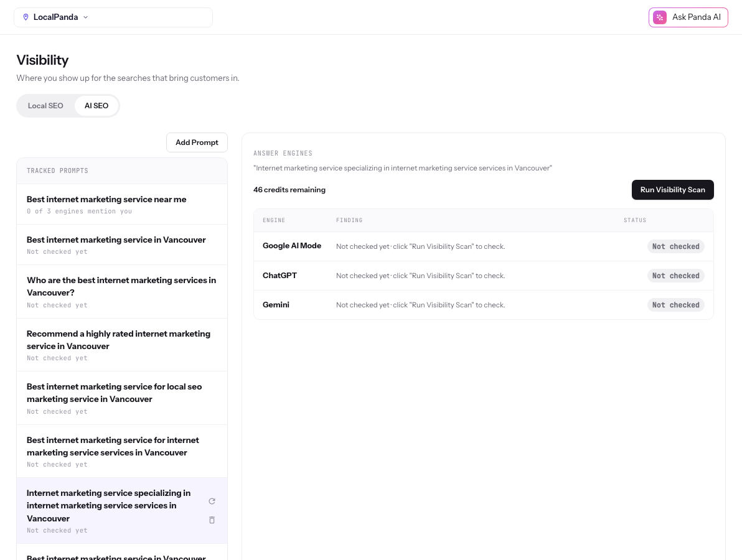Viewport: 742px width, 560px height.
Task: Delete the selected prompt via trash icon
Action: pos(212,520)
